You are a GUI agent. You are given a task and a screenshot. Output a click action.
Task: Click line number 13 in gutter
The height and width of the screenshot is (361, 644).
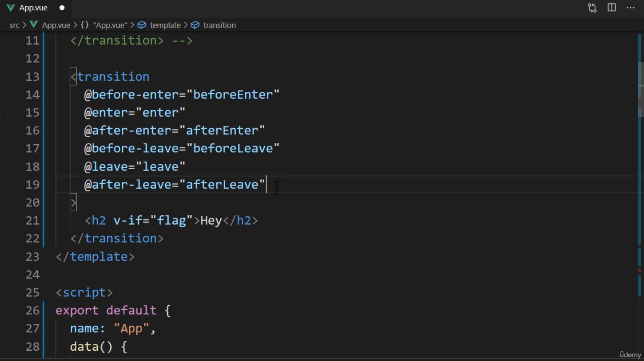[32, 77]
